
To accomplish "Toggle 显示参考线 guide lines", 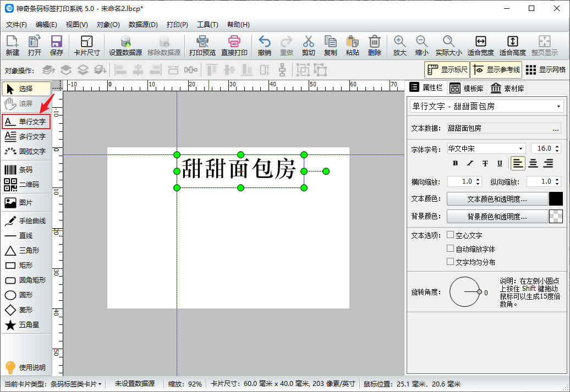I will coord(496,70).
